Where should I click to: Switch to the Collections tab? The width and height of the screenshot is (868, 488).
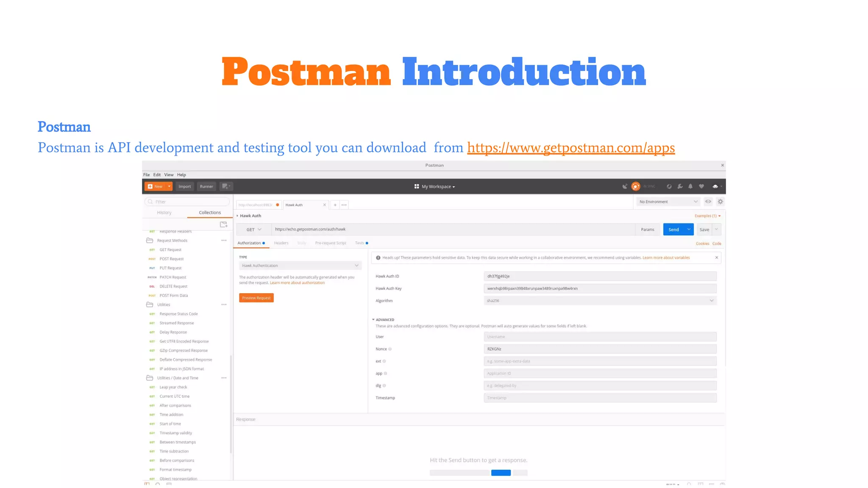[210, 213]
